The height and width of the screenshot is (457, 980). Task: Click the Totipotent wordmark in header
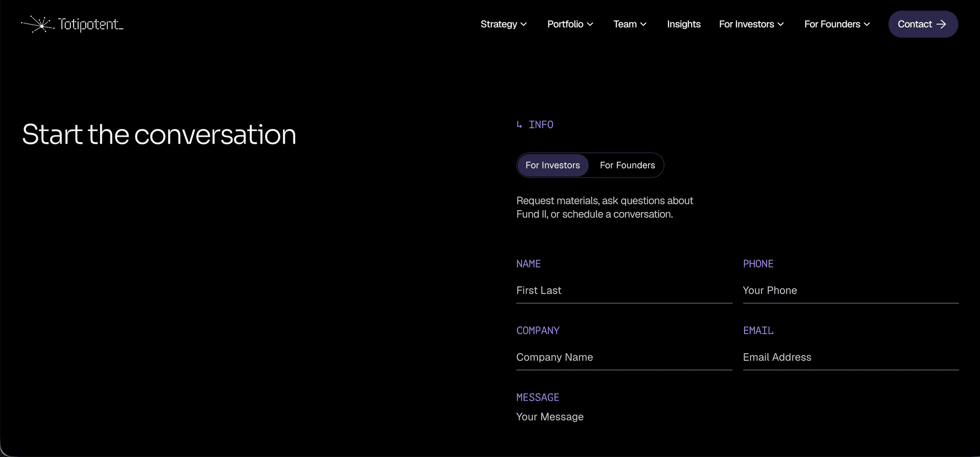[90, 24]
